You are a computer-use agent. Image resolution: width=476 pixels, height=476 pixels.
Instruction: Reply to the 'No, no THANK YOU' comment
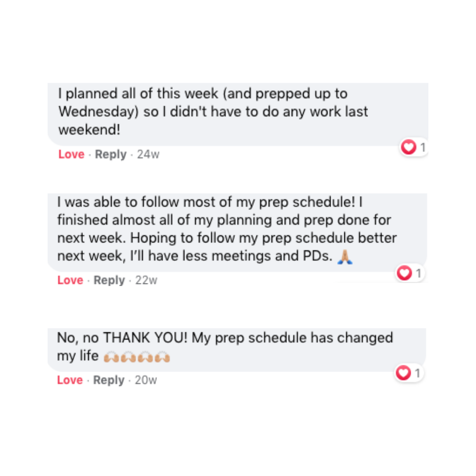109,380
